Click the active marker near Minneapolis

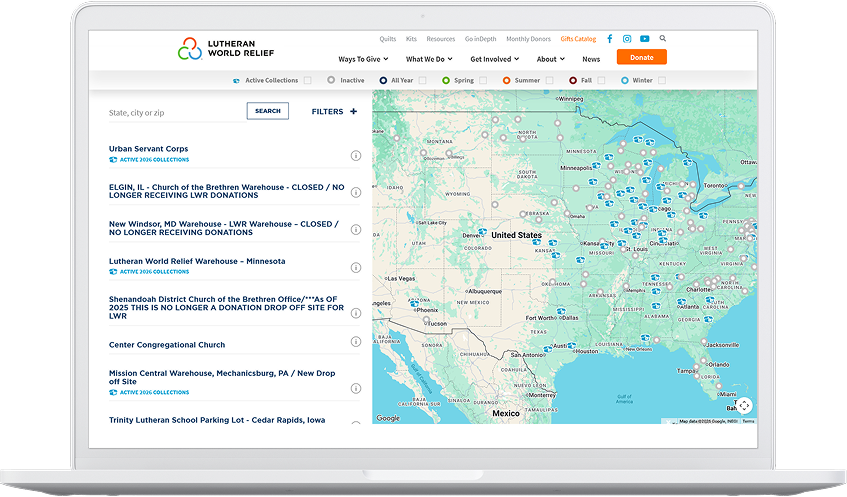[595, 166]
